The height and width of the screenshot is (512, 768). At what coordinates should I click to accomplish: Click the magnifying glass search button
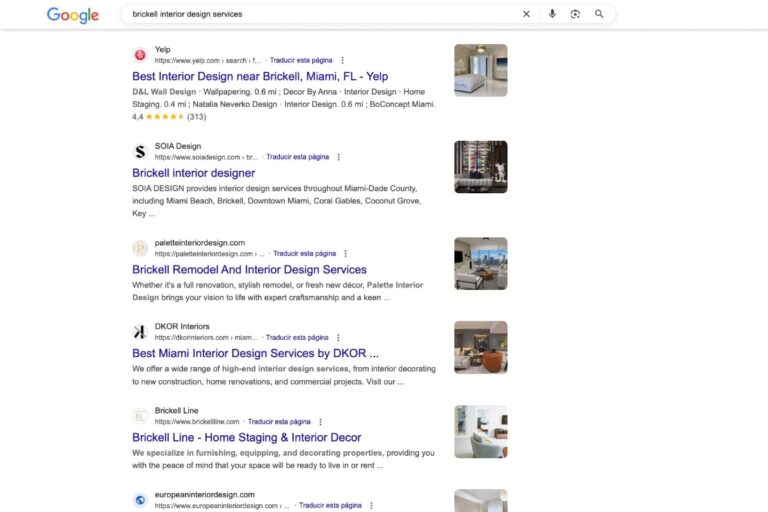[599, 14]
